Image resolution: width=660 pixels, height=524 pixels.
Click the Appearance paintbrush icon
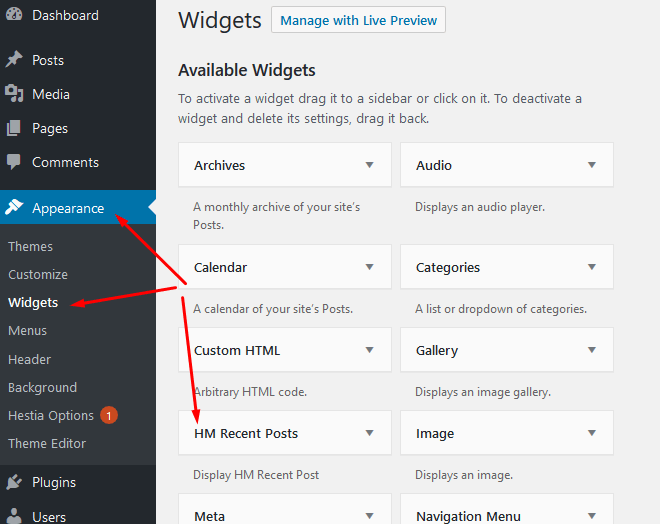tap(14, 208)
